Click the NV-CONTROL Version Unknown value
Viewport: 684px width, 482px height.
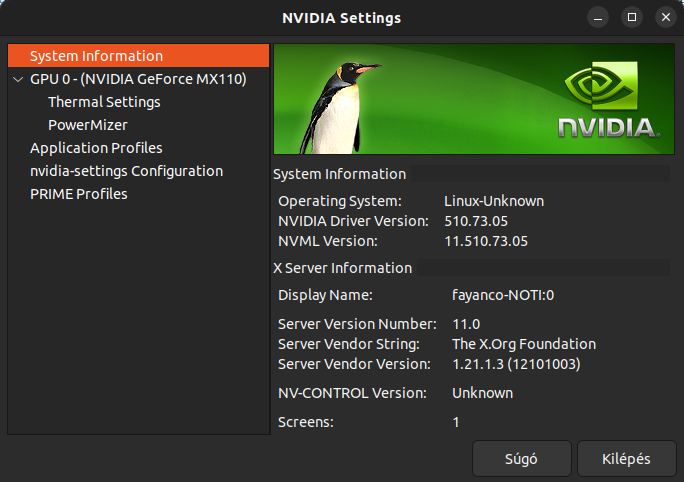[x=482, y=393]
